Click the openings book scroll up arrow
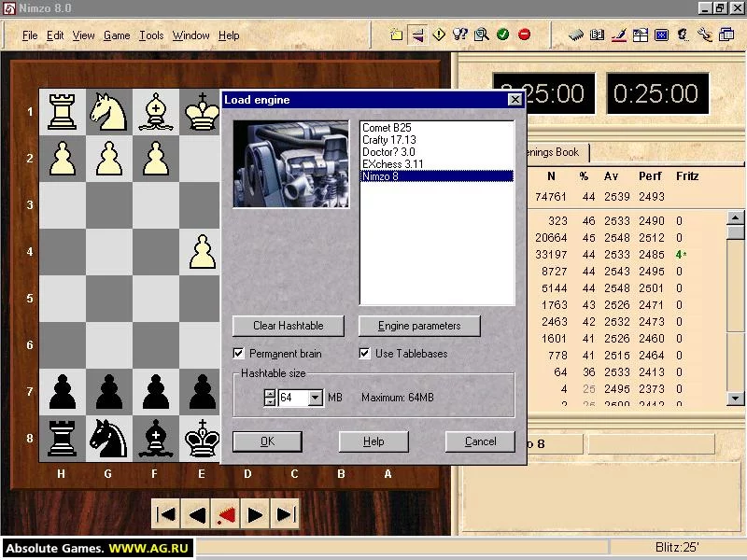Image resolution: width=747 pixels, height=560 pixels. [736, 218]
